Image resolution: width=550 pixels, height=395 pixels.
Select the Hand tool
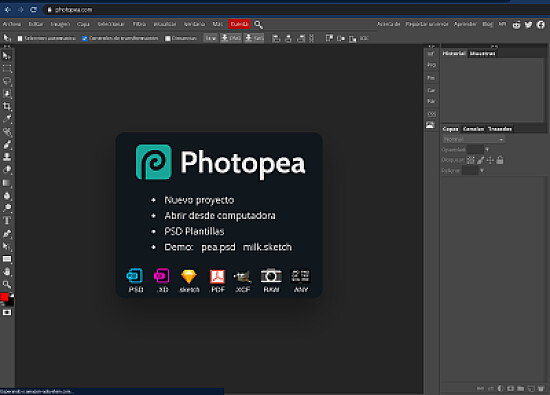click(7, 272)
